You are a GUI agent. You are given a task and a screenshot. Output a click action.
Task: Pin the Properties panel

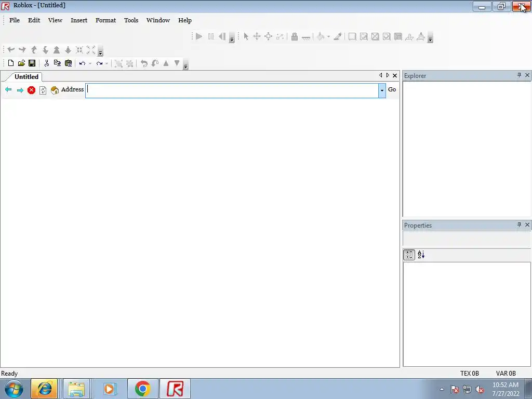click(x=519, y=224)
